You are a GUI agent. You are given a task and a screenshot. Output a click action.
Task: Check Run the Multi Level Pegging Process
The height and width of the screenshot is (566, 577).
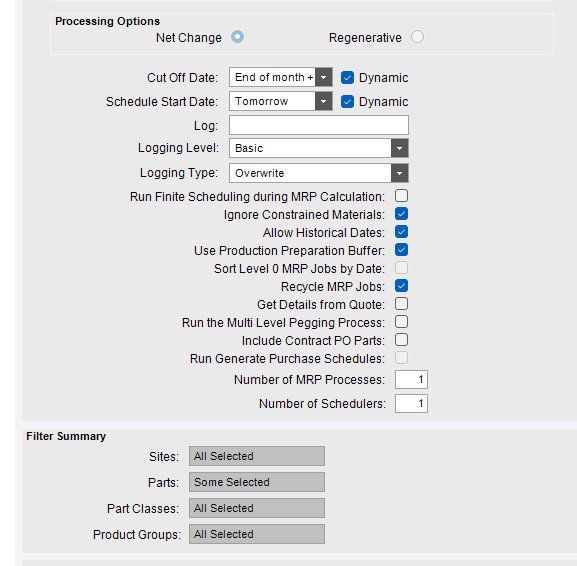(401, 322)
